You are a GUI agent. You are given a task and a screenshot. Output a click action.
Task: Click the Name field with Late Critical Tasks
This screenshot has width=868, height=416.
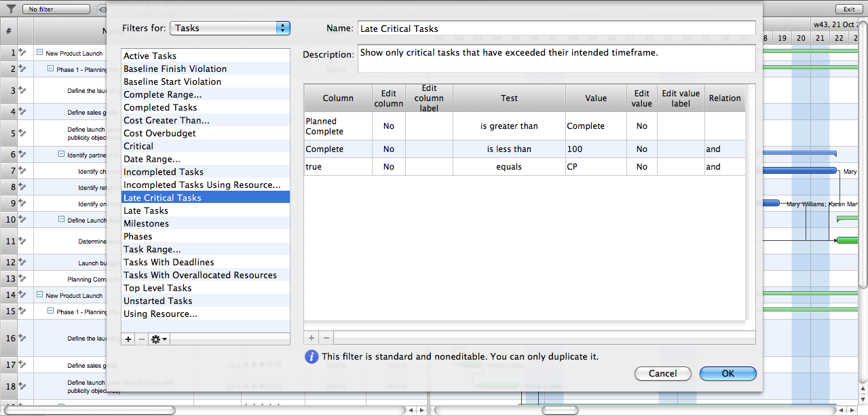(x=556, y=29)
